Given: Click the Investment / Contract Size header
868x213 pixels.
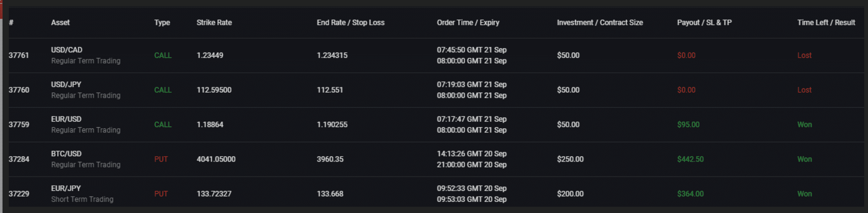Looking at the screenshot, I should click(x=600, y=23).
